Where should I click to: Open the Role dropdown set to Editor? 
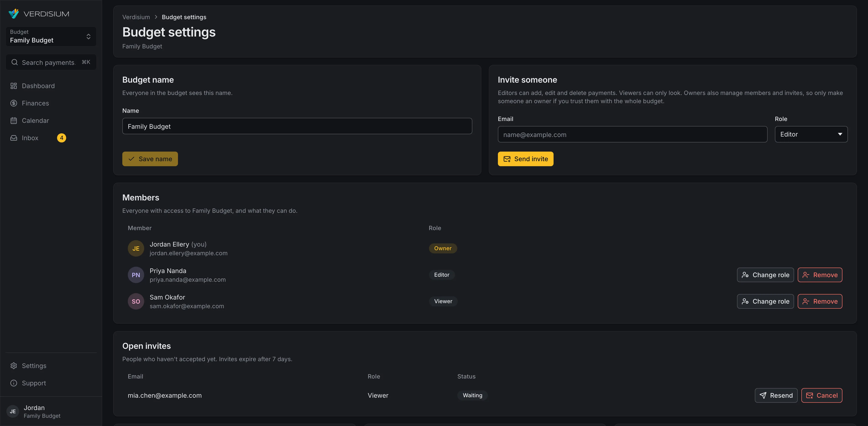click(811, 134)
